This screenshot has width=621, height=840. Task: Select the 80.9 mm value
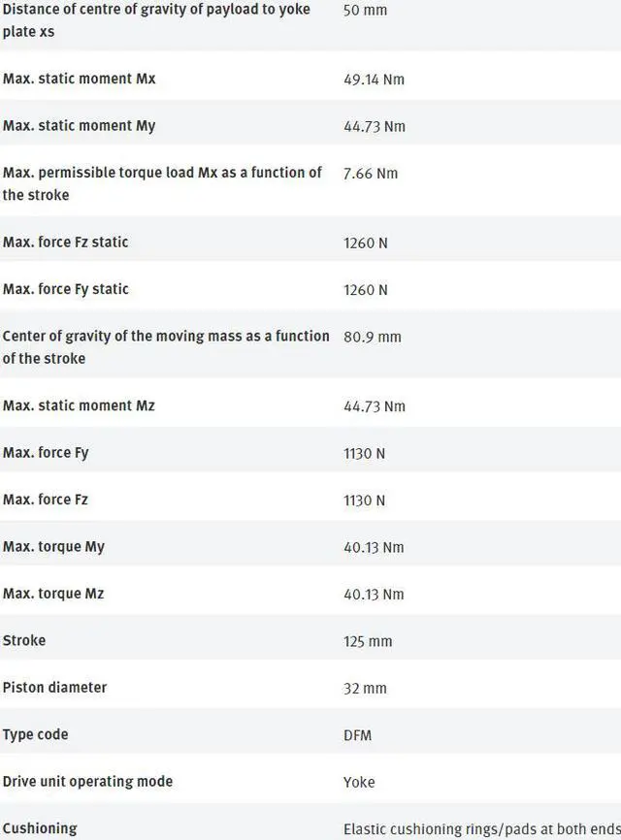[x=372, y=338]
